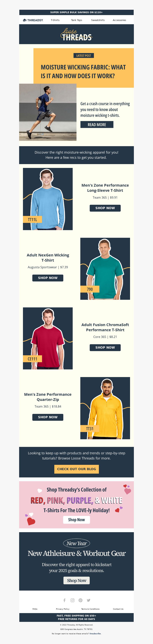
Task: Open the Tank Tops navigation item
Action: [x=76, y=20]
